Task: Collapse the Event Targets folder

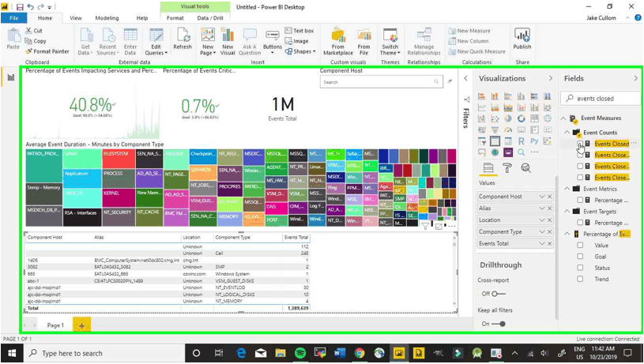Action: click(567, 212)
